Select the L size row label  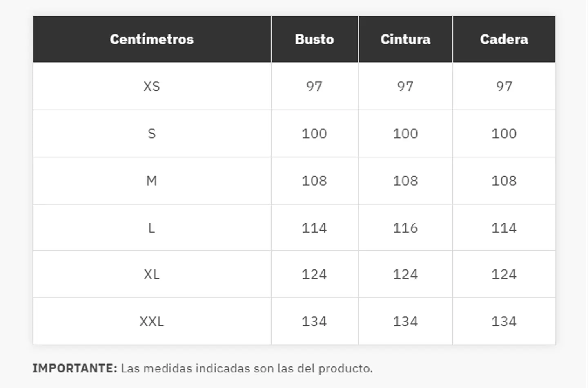[x=151, y=228]
